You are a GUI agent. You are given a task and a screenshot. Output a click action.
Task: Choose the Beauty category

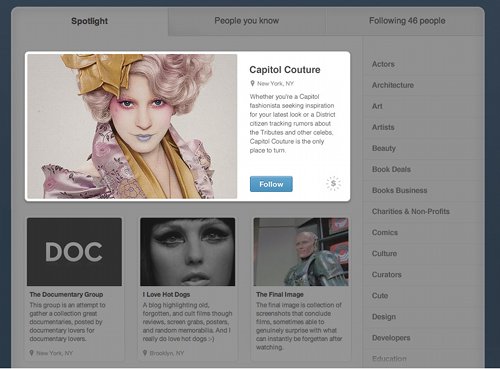(423, 148)
